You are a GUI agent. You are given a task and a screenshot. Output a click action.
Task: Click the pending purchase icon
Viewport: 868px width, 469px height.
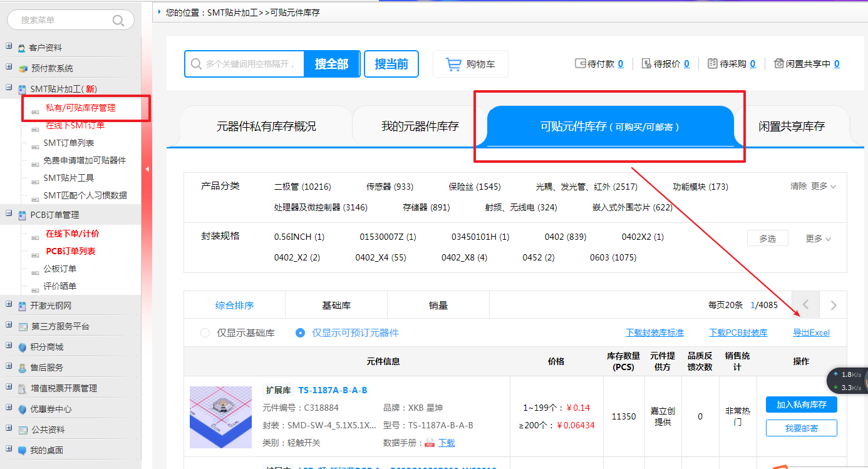pyautogui.click(x=712, y=64)
